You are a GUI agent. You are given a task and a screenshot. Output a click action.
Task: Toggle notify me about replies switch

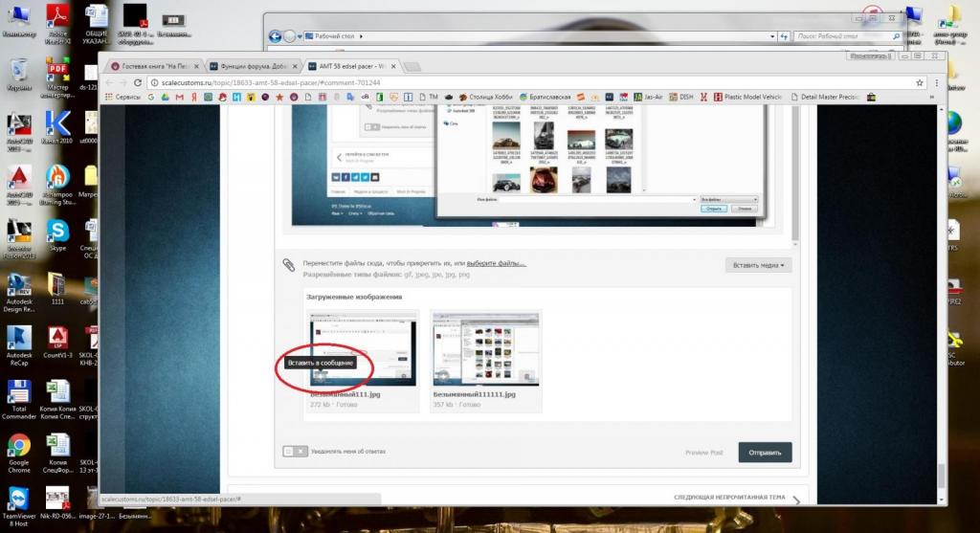(295, 451)
